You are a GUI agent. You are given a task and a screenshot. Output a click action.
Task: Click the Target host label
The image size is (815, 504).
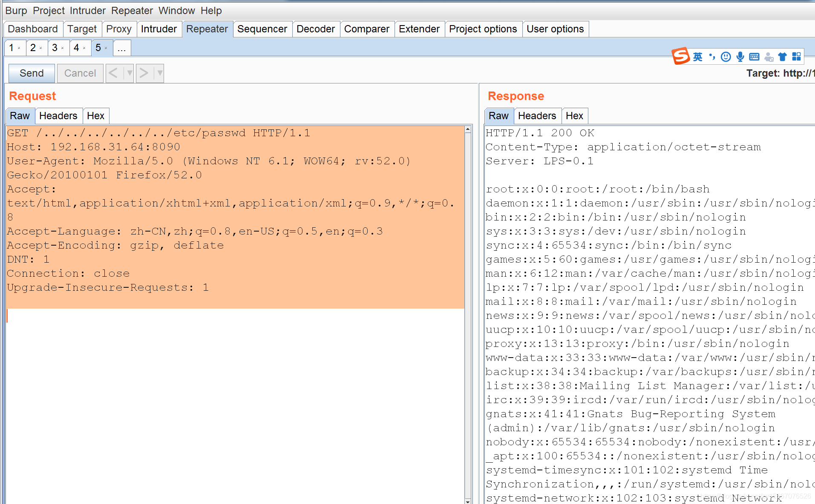[780, 73]
